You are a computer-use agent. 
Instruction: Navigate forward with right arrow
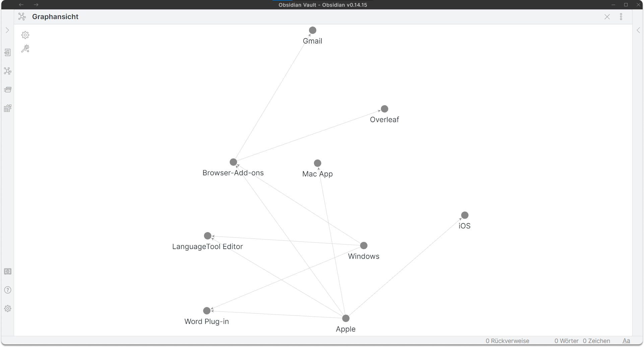(x=36, y=5)
